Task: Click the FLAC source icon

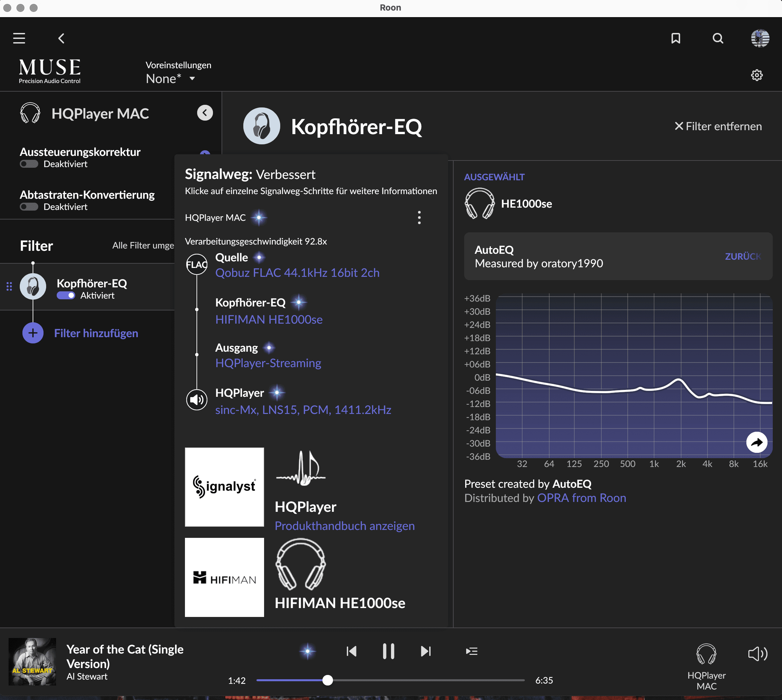Action: 196,265
